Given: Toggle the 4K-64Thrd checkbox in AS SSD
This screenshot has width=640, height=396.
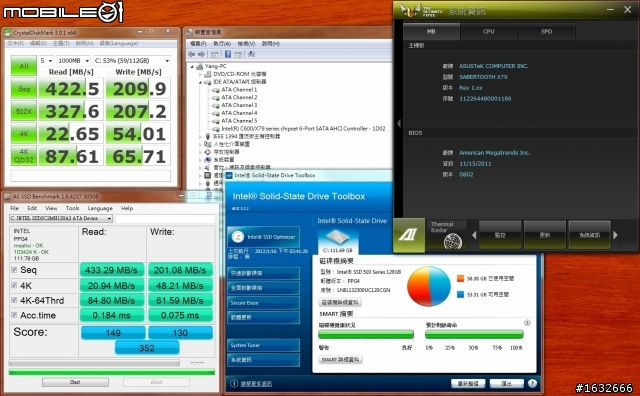Looking at the screenshot, I should tap(14, 300).
